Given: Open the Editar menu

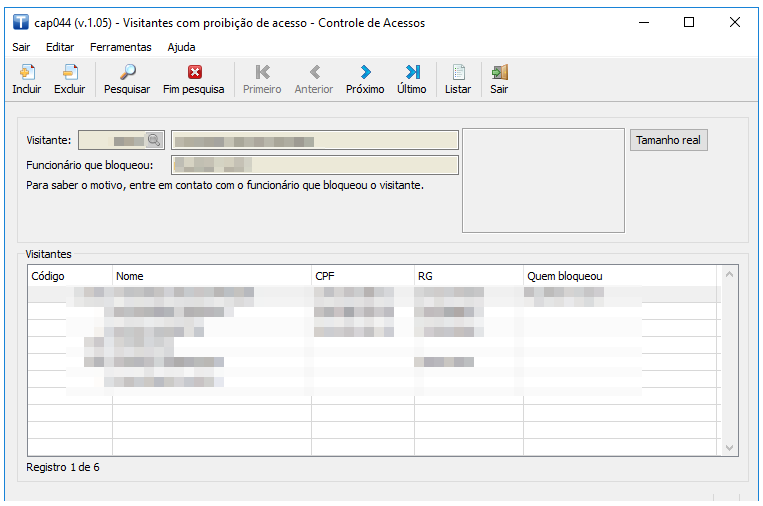Looking at the screenshot, I should pyautogui.click(x=60, y=47).
